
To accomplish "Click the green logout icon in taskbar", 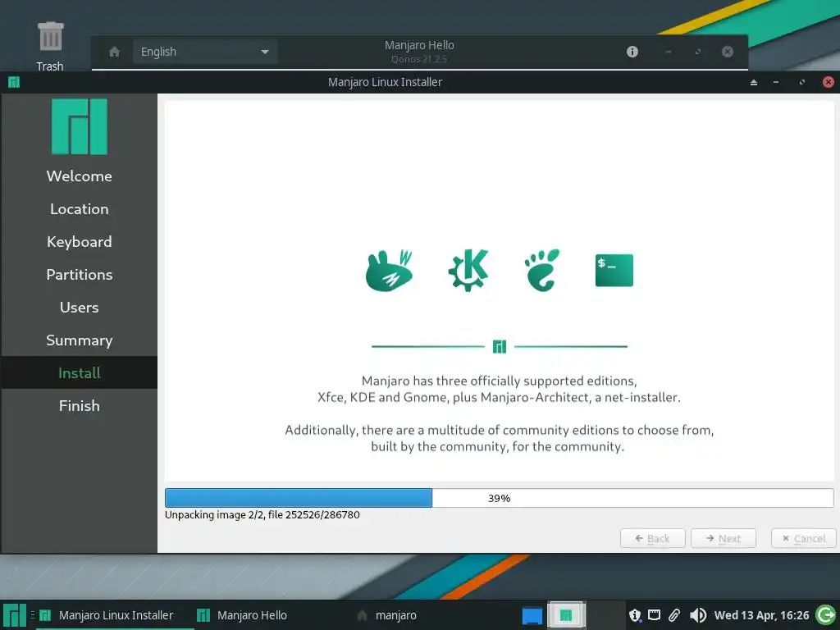I will tap(825, 615).
